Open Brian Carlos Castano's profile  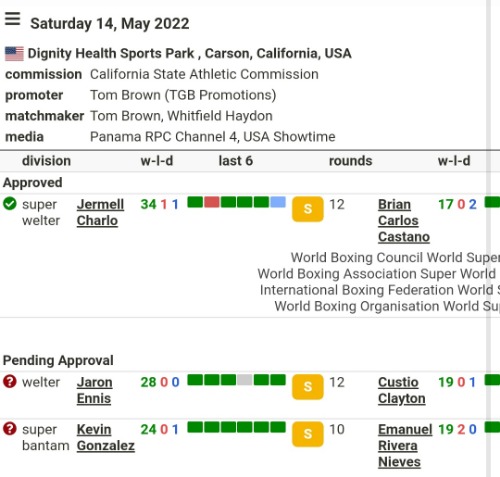coord(404,220)
